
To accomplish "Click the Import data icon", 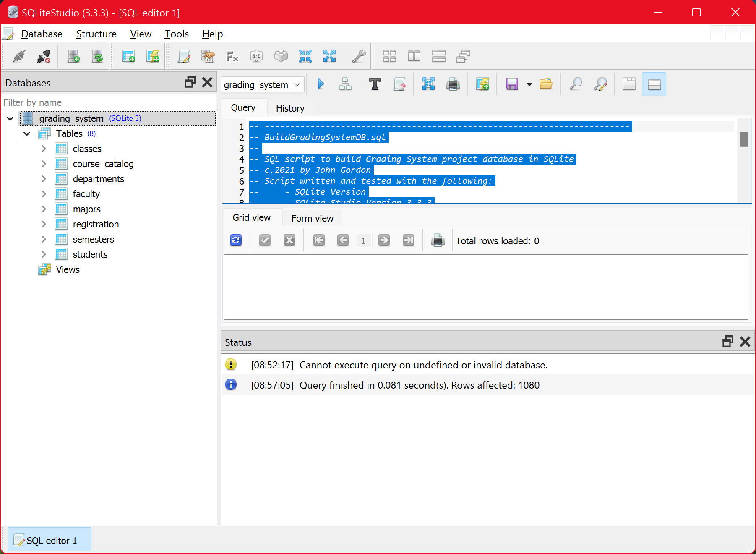I will (305, 56).
